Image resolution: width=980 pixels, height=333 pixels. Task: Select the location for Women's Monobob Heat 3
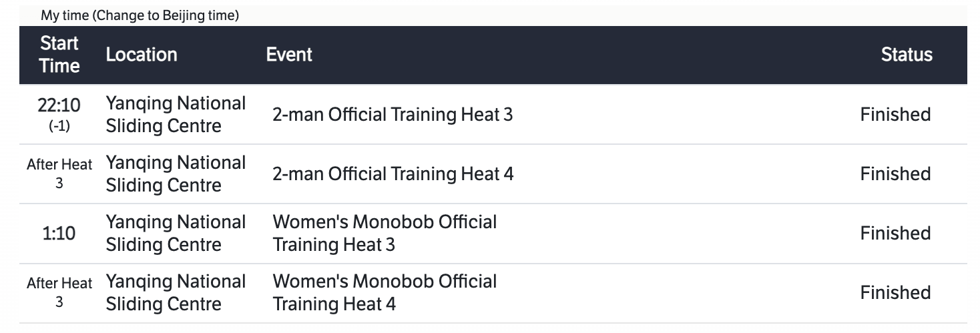point(176,234)
